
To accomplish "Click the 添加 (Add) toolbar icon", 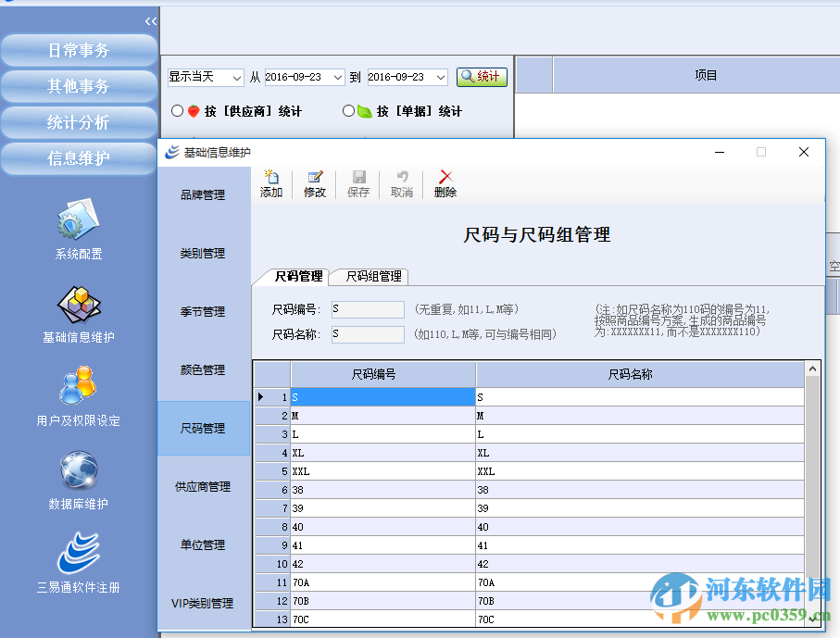I will [270, 183].
